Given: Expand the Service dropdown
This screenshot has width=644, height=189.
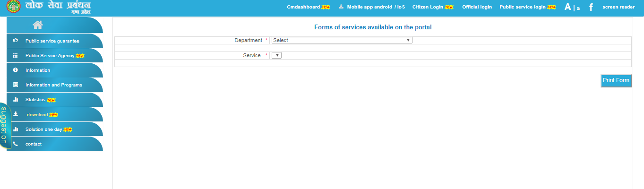Looking at the screenshot, I should pyautogui.click(x=276, y=55).
